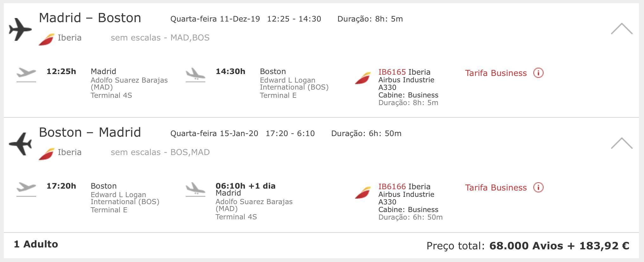Image resolution: width=644 pixels, height=262 pixels.
Task: Collapse the Boston – Madrid flight details
Action: [x=621, y=143]
